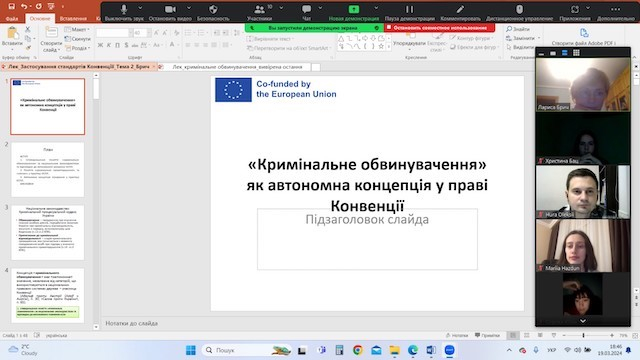Toggle strikethrough (abc) formatting
Screen dimensions: 640x360
click(135, 45)
